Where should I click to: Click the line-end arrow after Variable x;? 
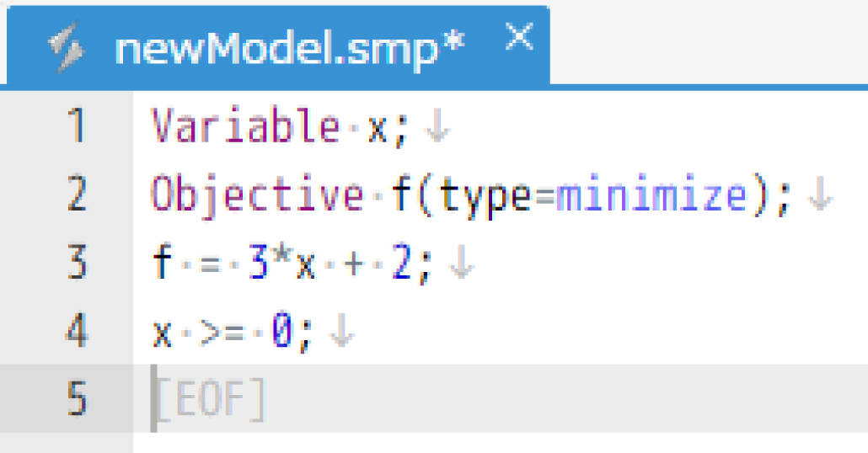437,126
